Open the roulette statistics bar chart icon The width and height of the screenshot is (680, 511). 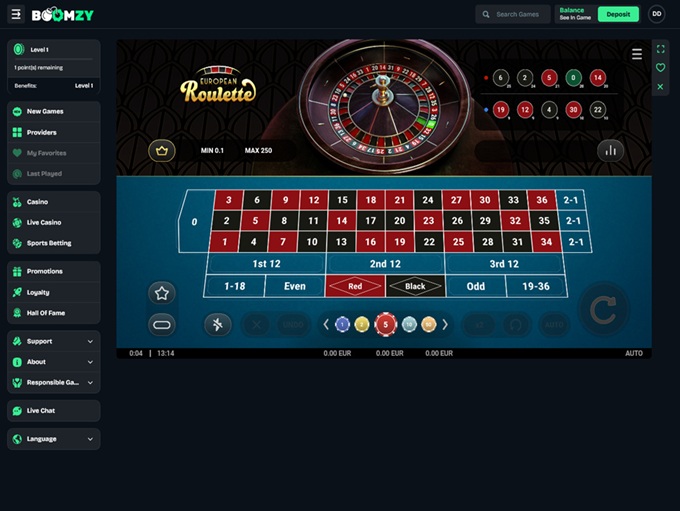point(611,151)
